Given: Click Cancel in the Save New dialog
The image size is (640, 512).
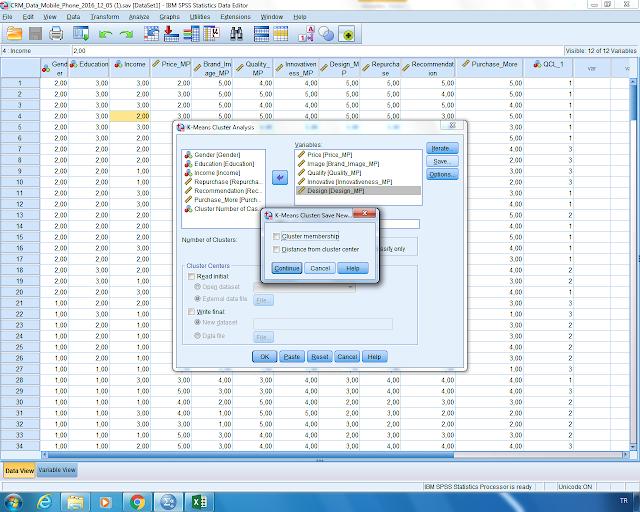Looking at the screenshot, I should tap(320, 268).
